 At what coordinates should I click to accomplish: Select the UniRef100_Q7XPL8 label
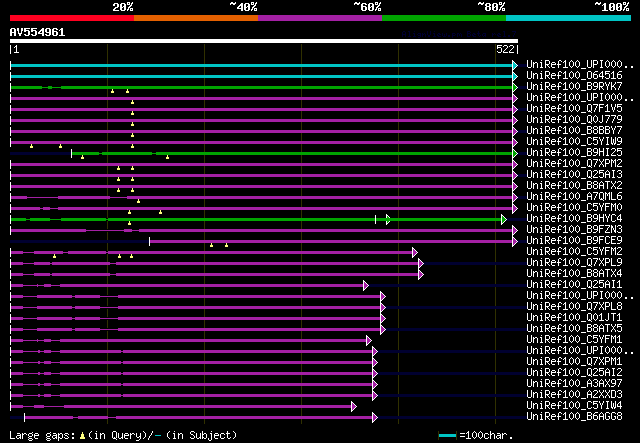pyautogui.click(x=574, y=307)
